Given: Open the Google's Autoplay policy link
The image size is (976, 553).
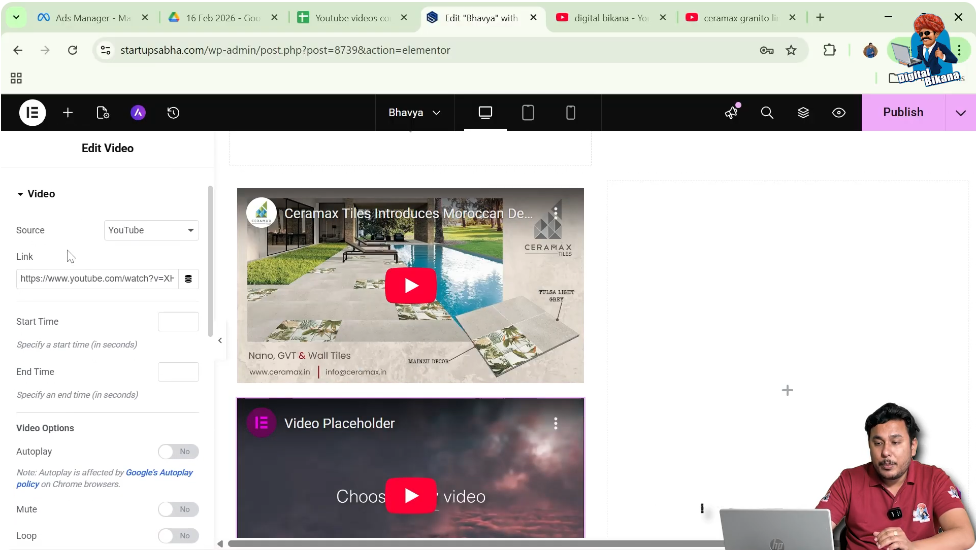Looking at the screenshot, I should 159,473.
